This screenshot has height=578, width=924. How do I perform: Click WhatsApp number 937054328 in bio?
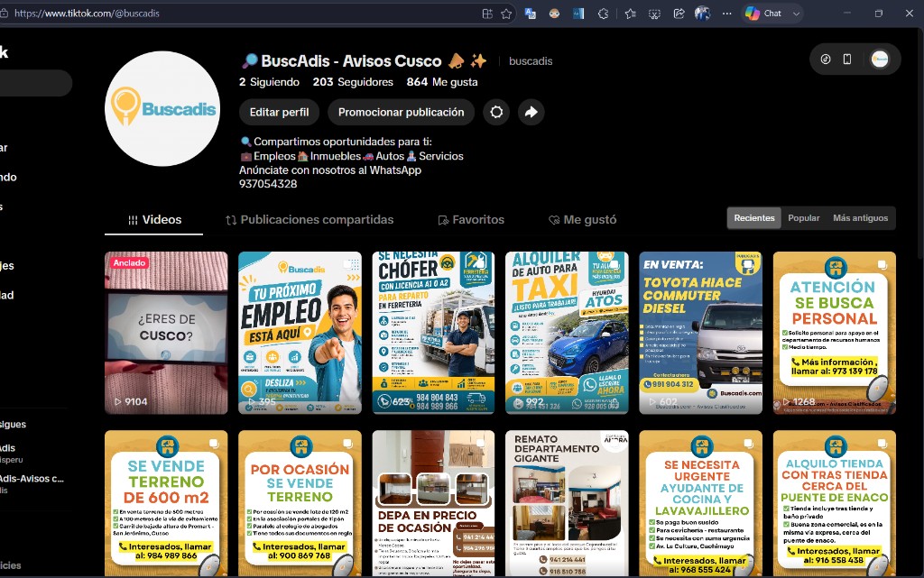[x=268, y=184]
